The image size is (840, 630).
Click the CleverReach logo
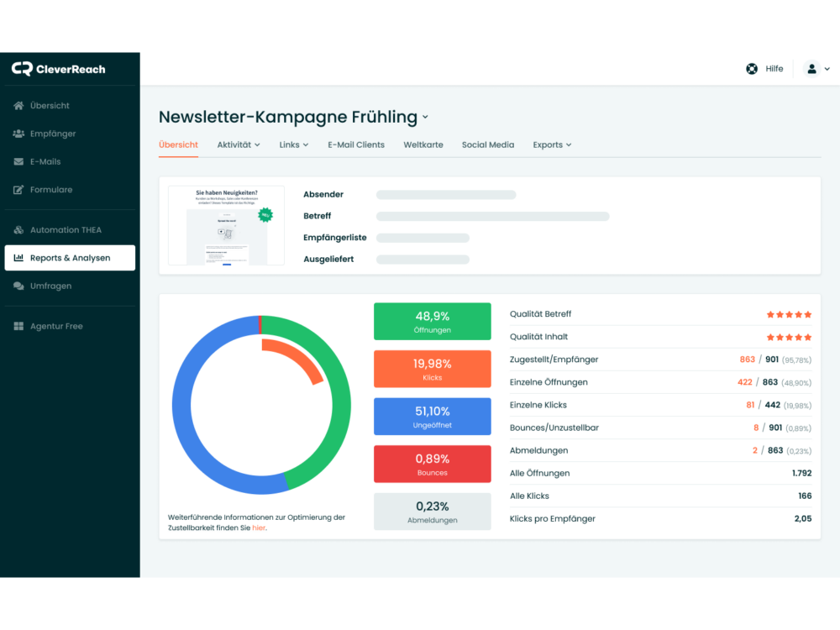59,69
